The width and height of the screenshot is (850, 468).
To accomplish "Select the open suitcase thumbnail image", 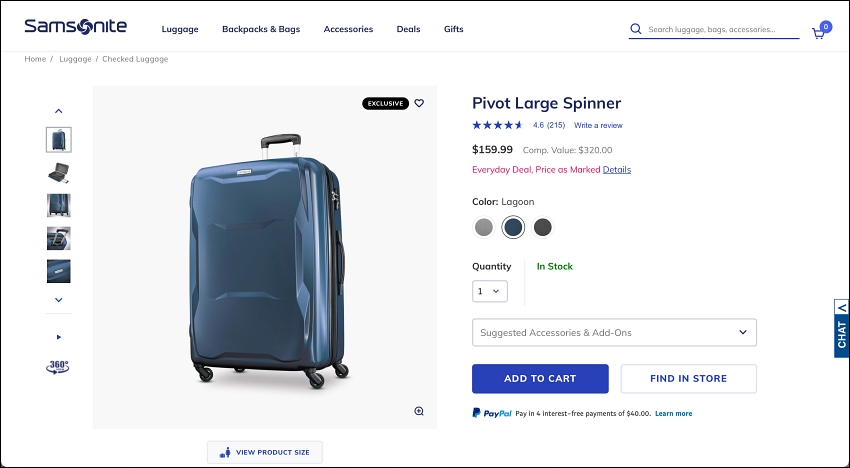I will (59, 173).
